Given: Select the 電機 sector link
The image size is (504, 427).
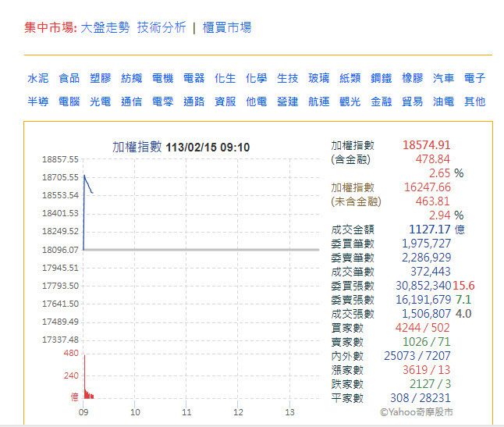Looking at the screenshot, I should pos(162,78).
